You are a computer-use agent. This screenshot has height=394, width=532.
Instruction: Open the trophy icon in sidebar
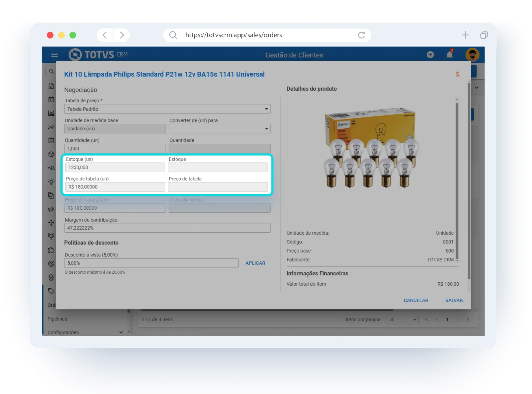point(51,236)
